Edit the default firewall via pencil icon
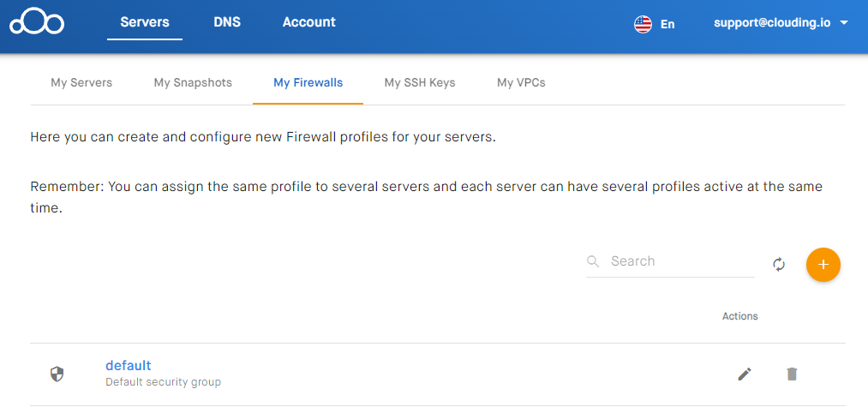The image size is (868, 413). (x=745, y=374)
